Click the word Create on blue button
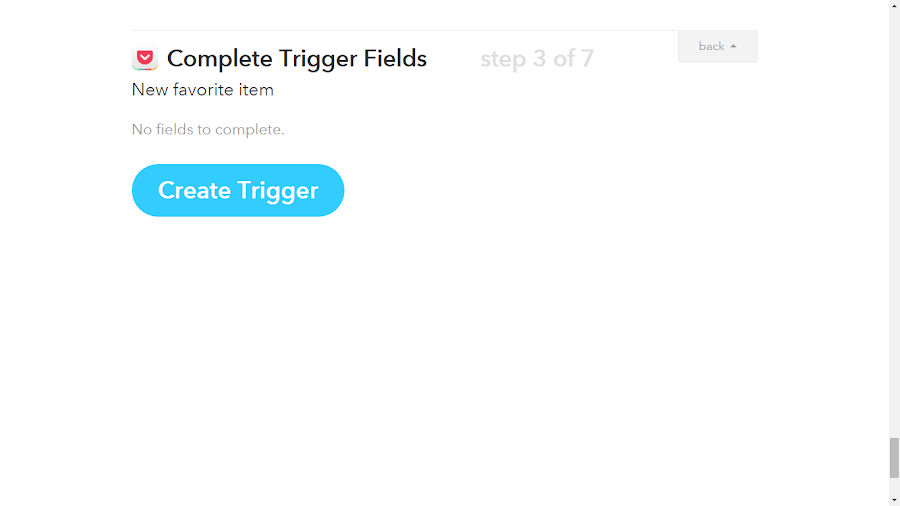Screen dimensions: 900x506 tap(194, 190)
